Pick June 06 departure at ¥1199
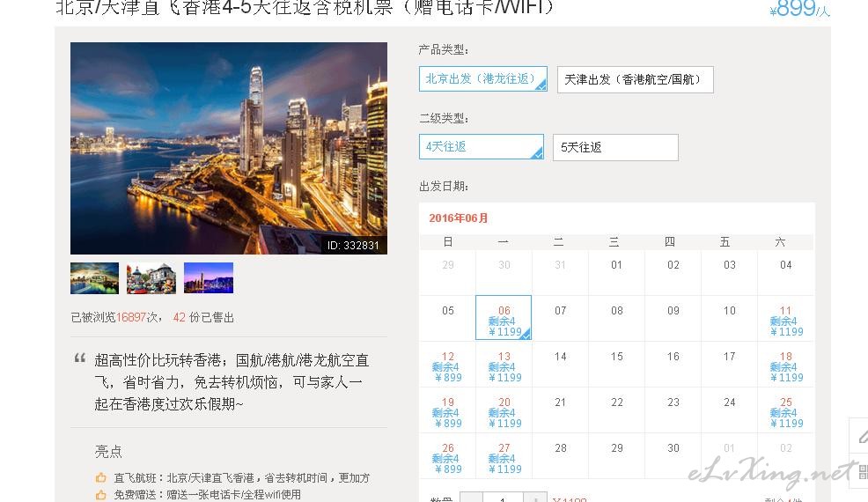Viewport: 868px width, 502px height. 504,317
